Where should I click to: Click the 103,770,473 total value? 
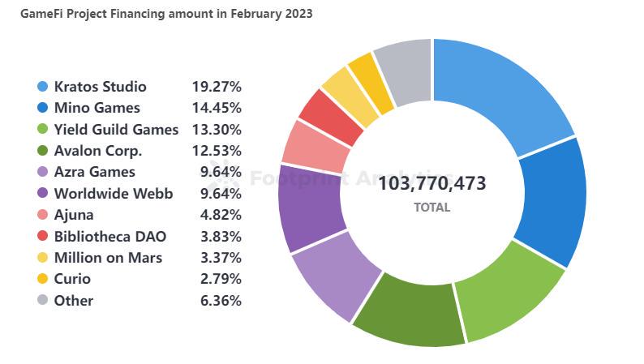[x=432, y=183]
